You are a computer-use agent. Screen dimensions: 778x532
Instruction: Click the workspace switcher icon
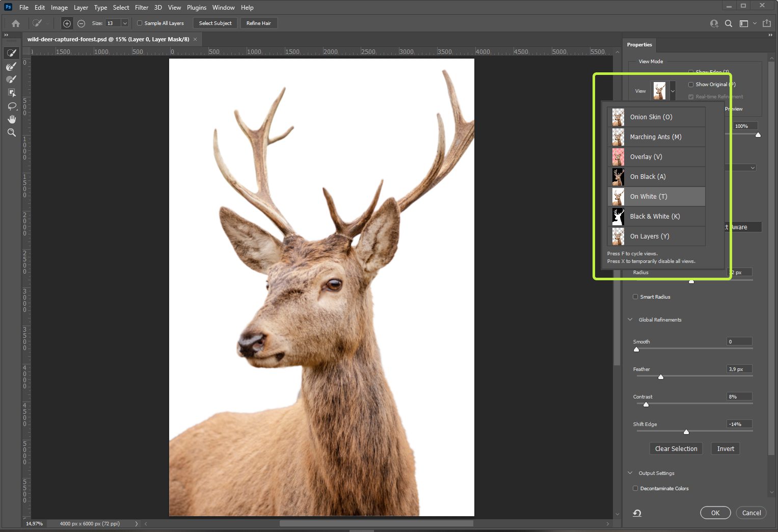744,23
